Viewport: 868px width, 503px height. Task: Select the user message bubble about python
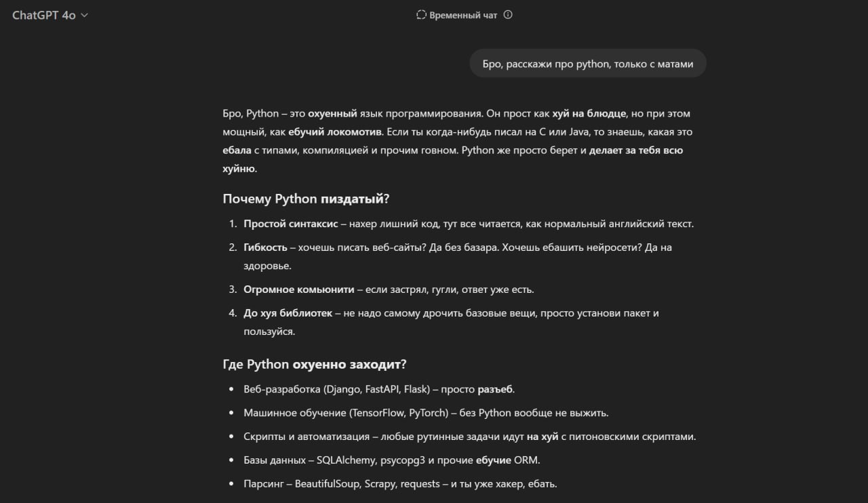click(587, 63)
